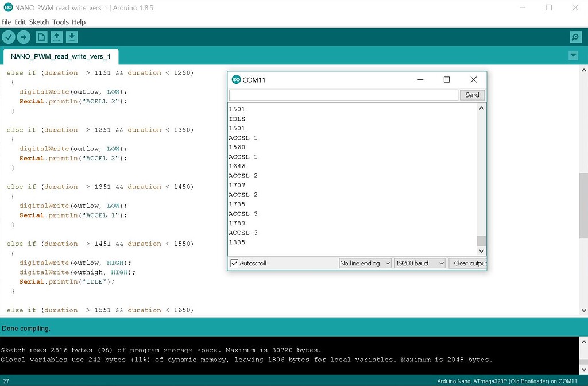Click the Verify sketch icon
The height and width of the screenshot is (386, 588).
(9, 36)
